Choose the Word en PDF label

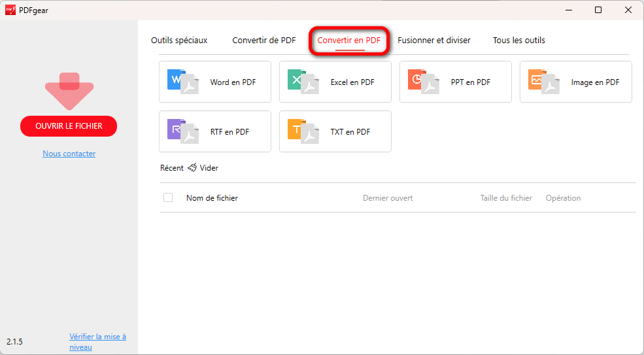coord(233,82)
